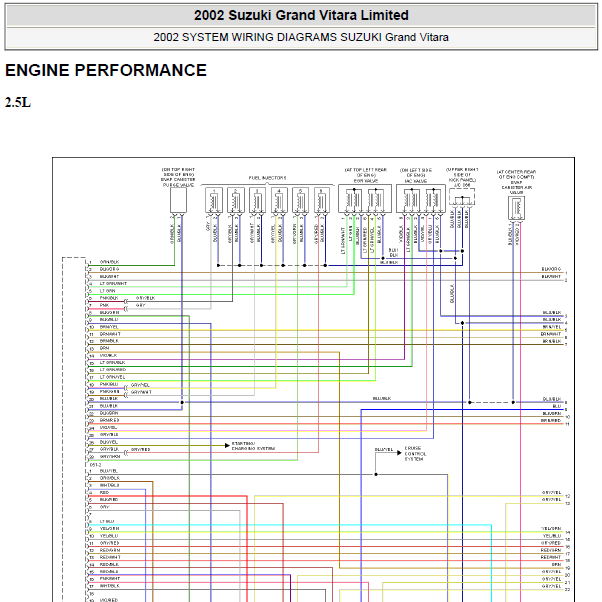This screenshot has width=602, height=602.
Task: Click the thick red wire from pin 4 RED
Action: point(169,496)
